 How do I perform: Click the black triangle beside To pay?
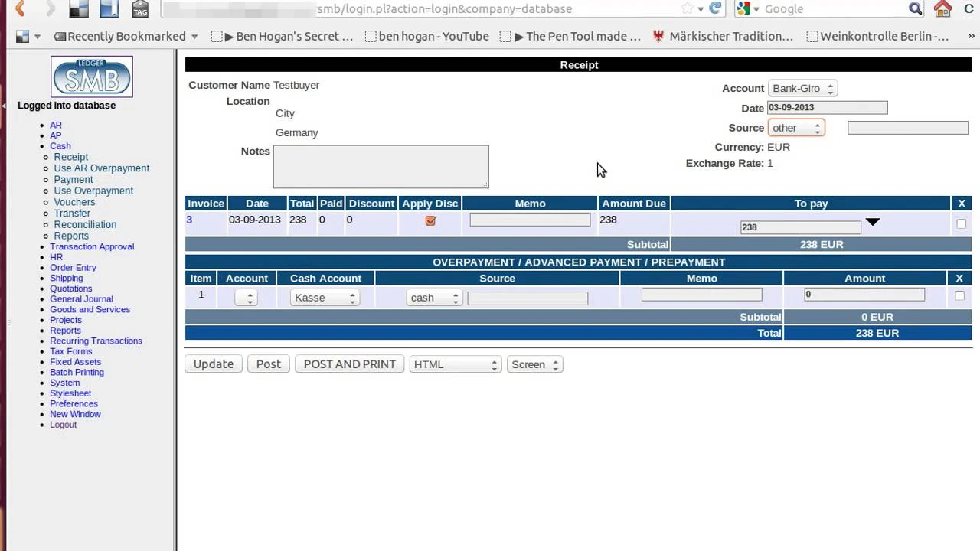[873, 222]
